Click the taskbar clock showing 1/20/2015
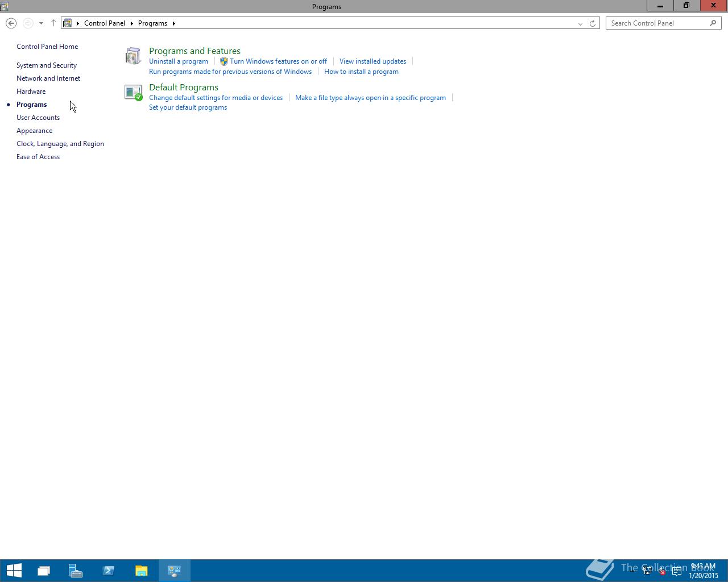The width and height of the screenshot is (728, 582). 703,571
